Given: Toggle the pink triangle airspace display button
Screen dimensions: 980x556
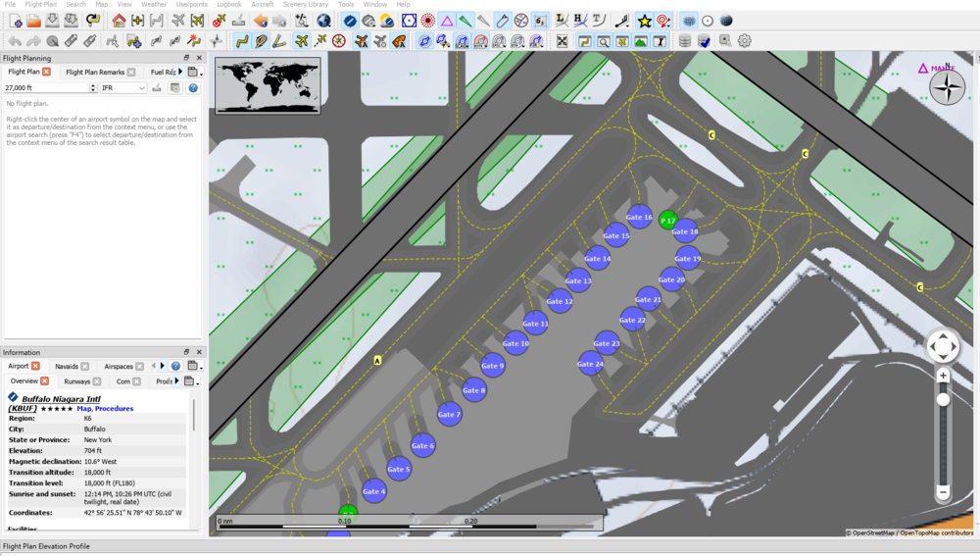Looking at the screenshot, I should (446, 21).
